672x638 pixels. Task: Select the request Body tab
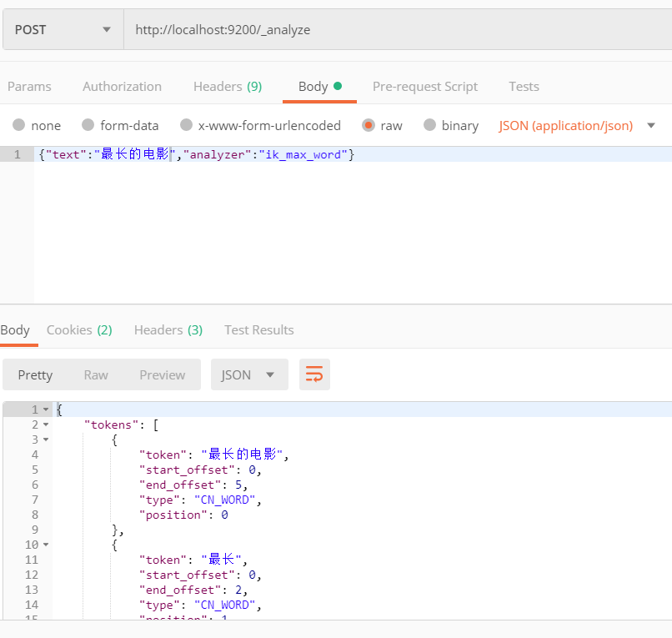click(319, 87)
